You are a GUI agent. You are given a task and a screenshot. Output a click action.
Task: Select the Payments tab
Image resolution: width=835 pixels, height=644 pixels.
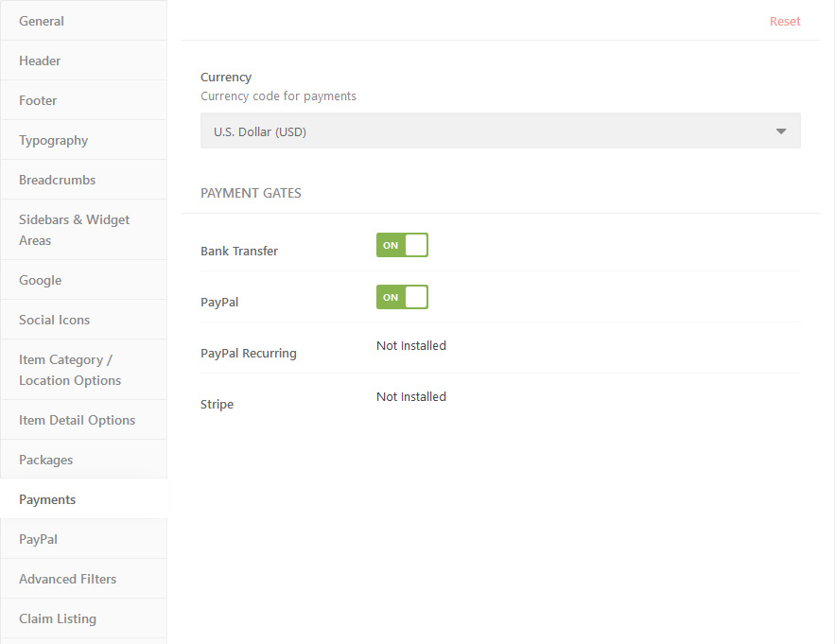tap(83, 499)
